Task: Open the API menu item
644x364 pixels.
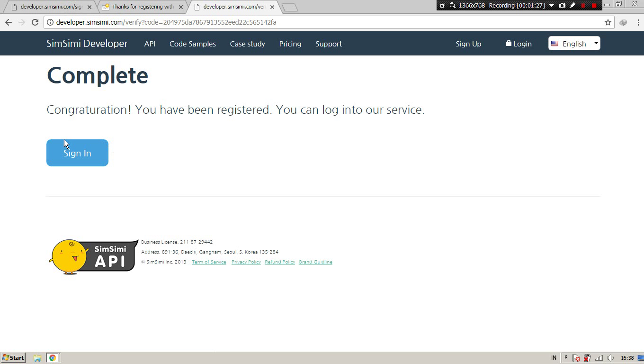Action: point(150,44)
